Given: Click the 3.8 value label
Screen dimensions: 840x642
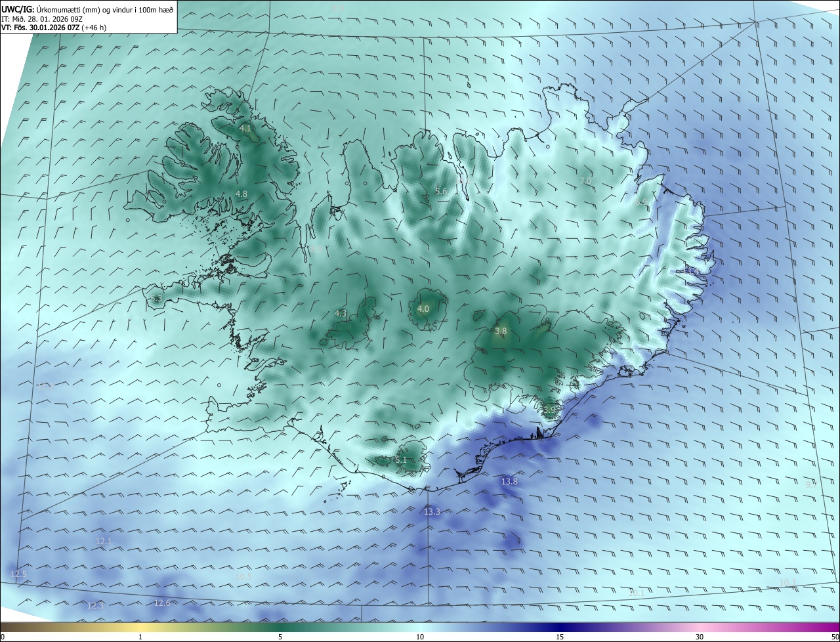Looking at the screenshot, I should (501, 332).
